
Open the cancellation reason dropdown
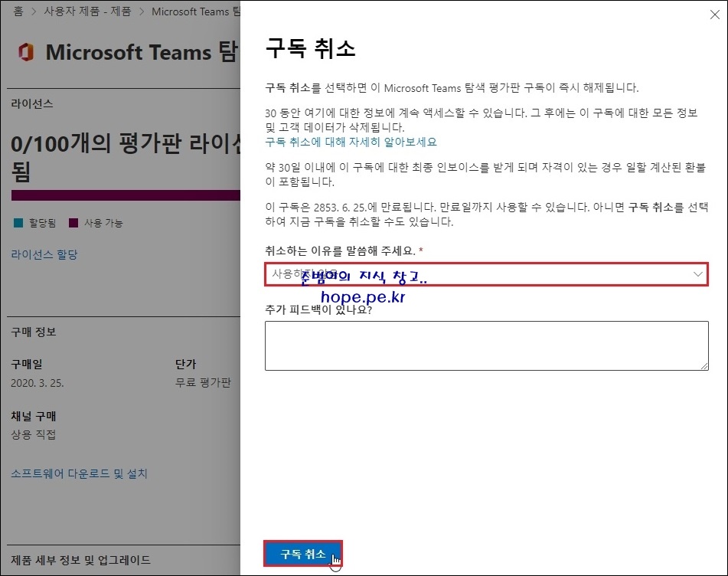(486, 274)
